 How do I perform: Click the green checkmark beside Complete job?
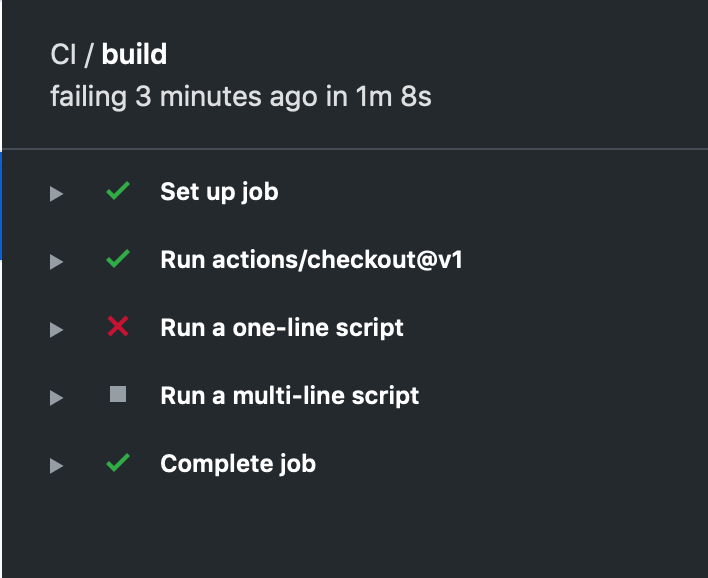pyautogui.click(x=118, y=462)
